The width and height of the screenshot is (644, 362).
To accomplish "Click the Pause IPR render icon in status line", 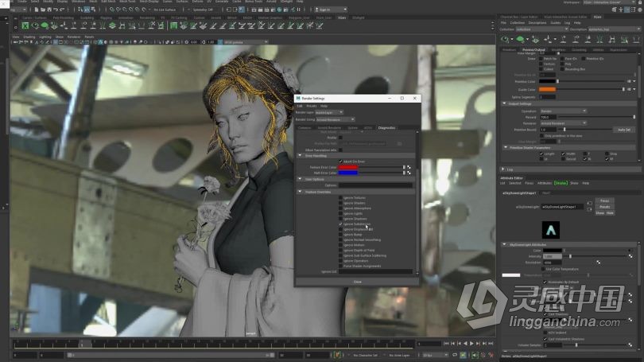I will [300, 10].
